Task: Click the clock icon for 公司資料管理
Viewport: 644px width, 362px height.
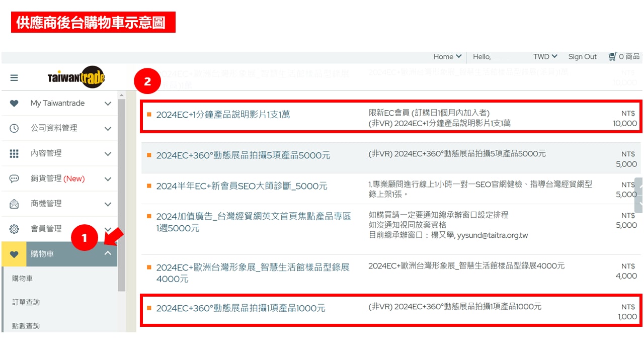Action: coord(14,128)
